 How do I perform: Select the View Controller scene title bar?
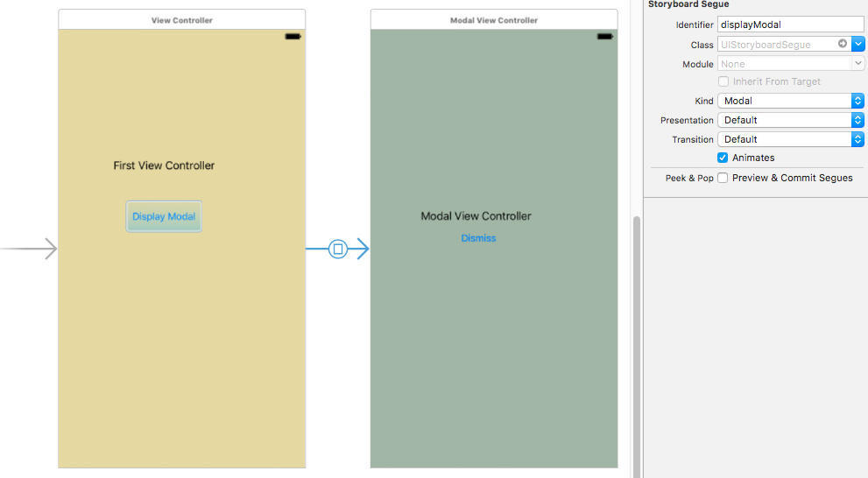click(x=181, y=20)
